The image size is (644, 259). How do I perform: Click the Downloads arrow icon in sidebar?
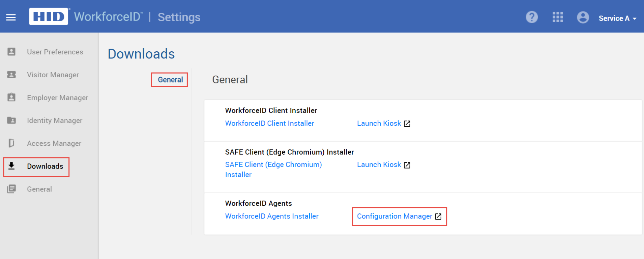11,166
